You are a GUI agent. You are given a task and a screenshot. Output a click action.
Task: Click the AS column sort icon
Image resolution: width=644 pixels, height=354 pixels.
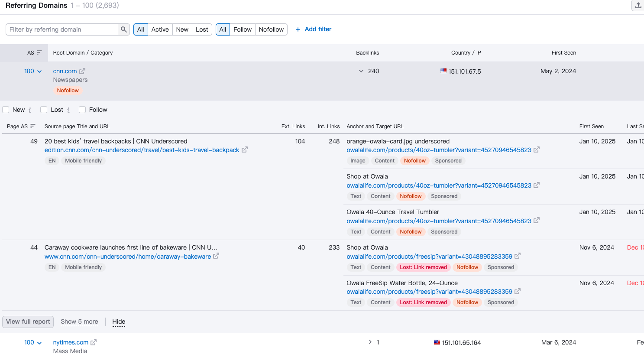click(x=39, y=53)
